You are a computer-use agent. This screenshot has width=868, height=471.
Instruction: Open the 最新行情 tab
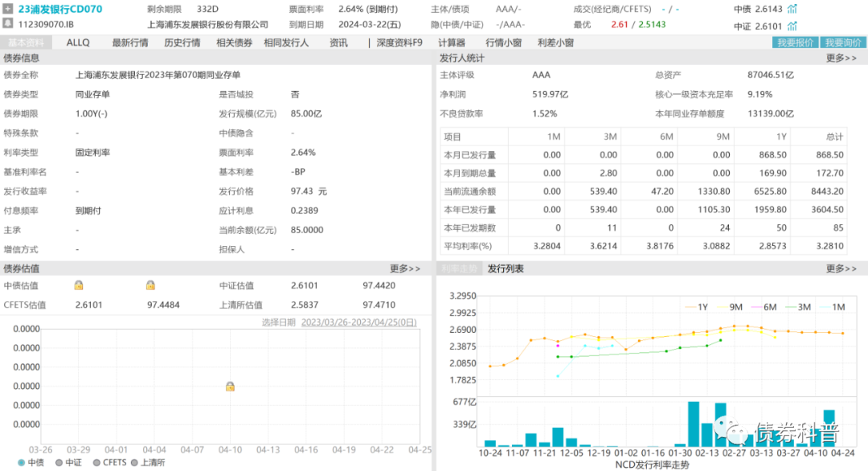coord(130,43)
